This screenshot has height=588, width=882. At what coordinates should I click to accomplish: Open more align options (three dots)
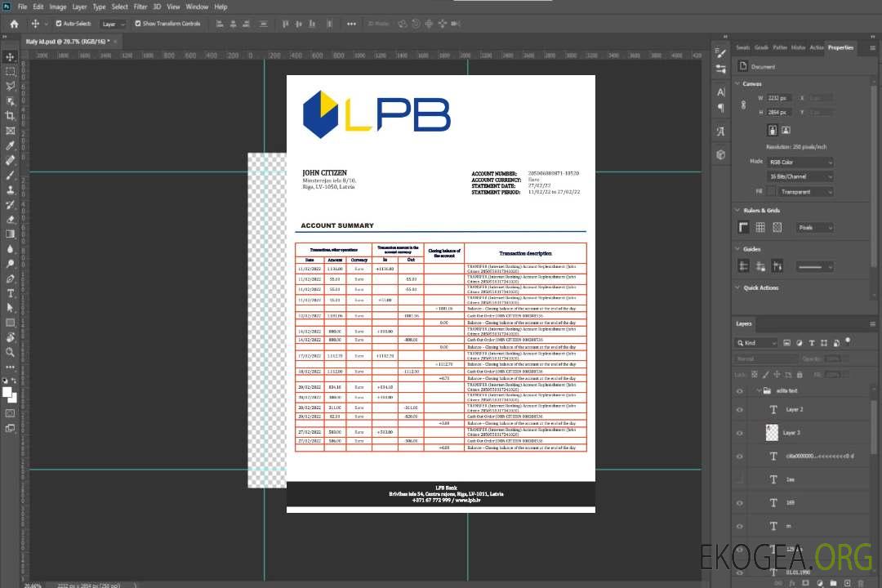351,24
